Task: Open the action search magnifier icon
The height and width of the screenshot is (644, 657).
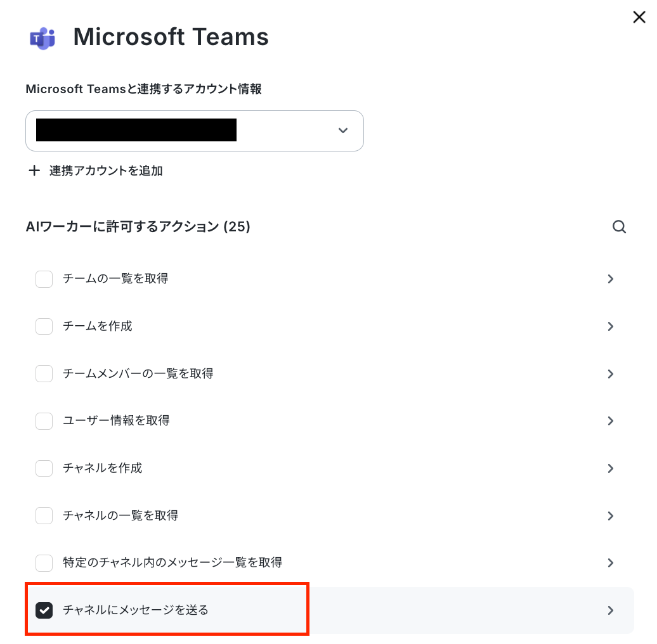Action: 619,226
